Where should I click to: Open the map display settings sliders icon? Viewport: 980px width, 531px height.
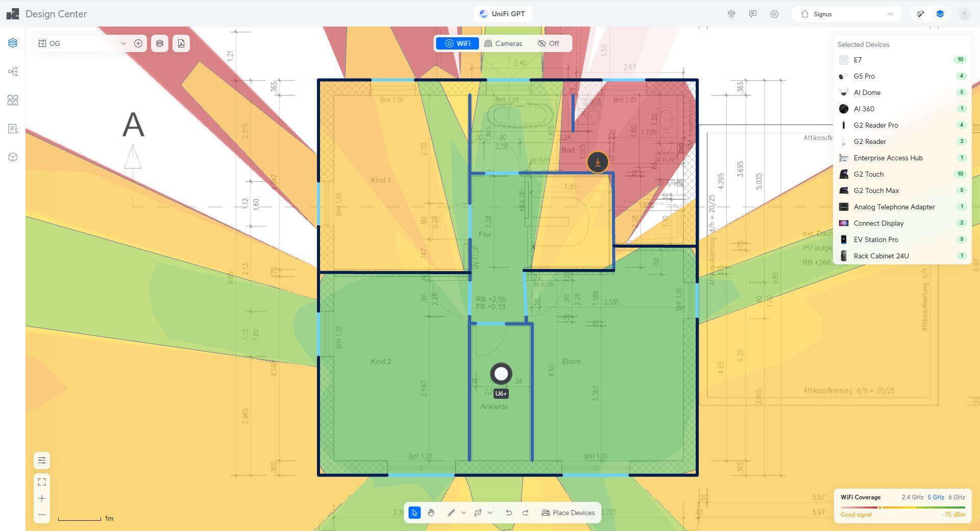[x=42, y=461]
